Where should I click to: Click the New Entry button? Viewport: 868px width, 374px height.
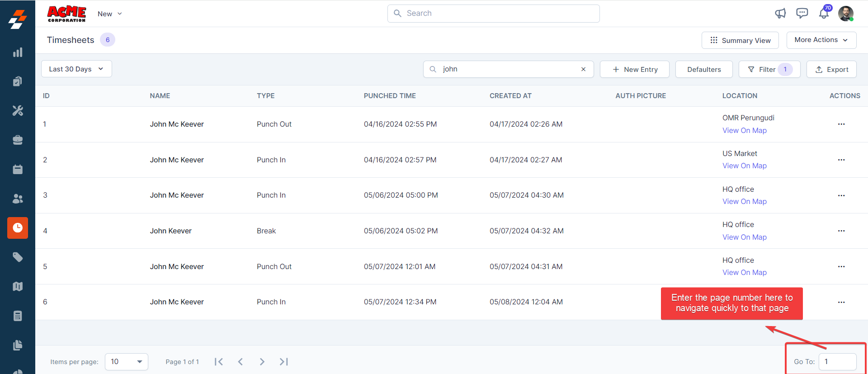point(635,70)
